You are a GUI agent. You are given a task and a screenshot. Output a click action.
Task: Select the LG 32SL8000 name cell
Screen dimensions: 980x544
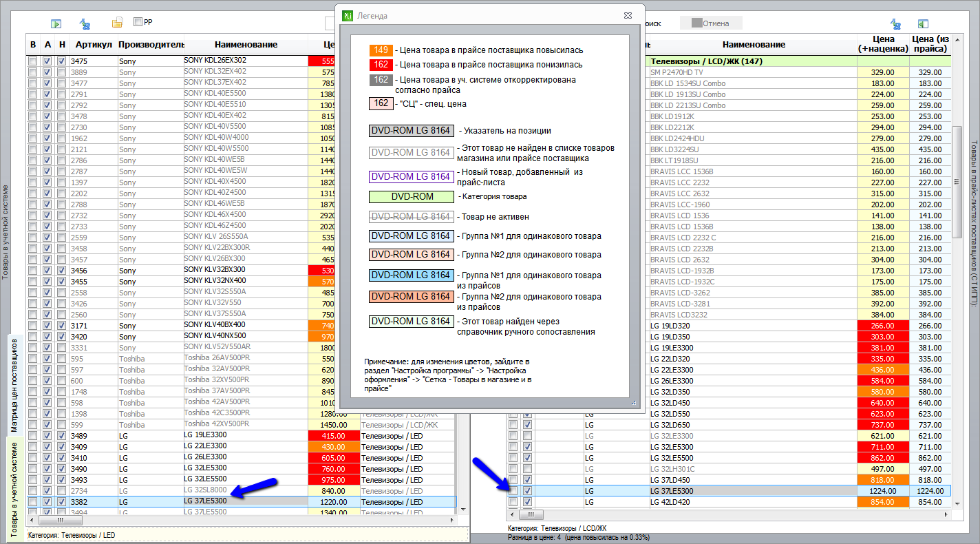246,490
